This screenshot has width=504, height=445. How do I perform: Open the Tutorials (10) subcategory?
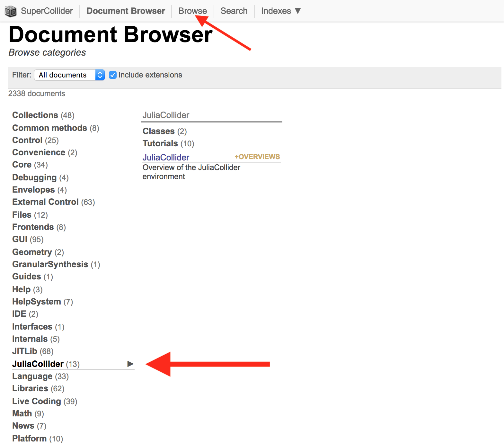tap(168, 143)
